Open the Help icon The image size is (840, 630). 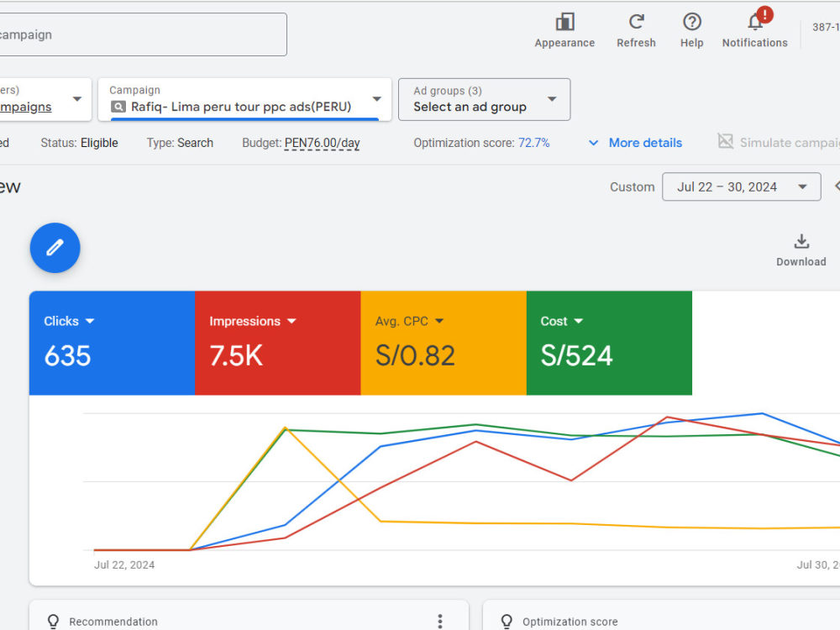click(691, 22)
